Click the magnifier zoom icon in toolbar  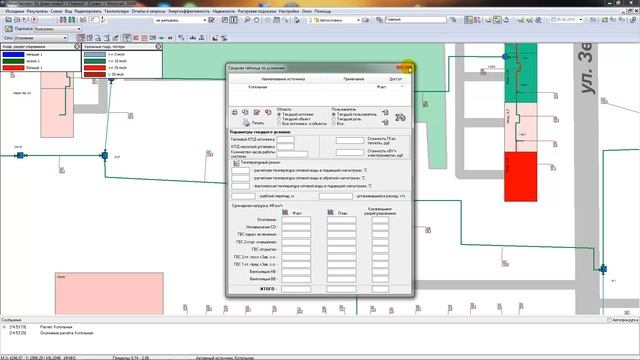(x=247, y=20)
